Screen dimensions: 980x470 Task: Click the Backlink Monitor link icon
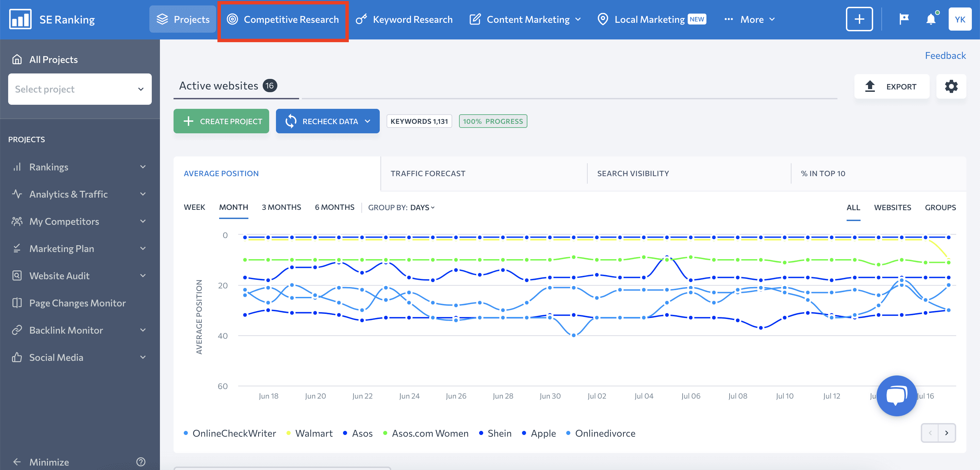pyautogui.click(x=17, y=330)
